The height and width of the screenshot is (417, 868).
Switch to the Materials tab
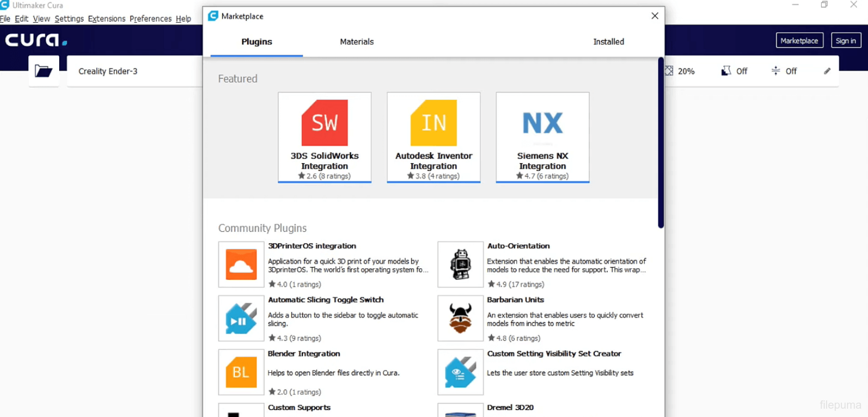[x=357, y=41]
